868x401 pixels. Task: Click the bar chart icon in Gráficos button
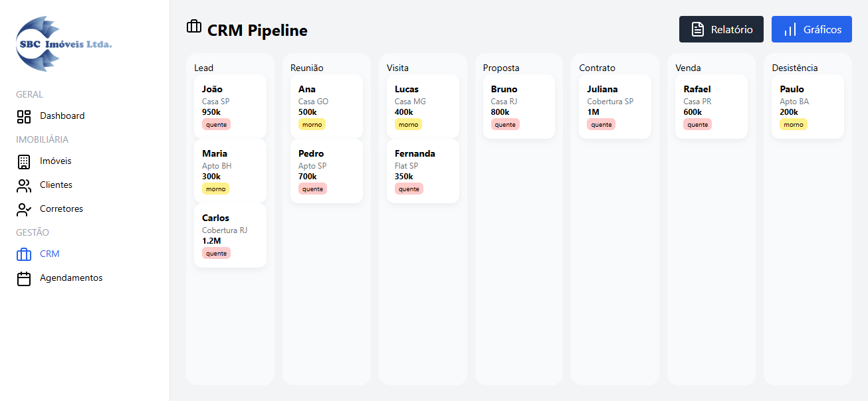790,29
